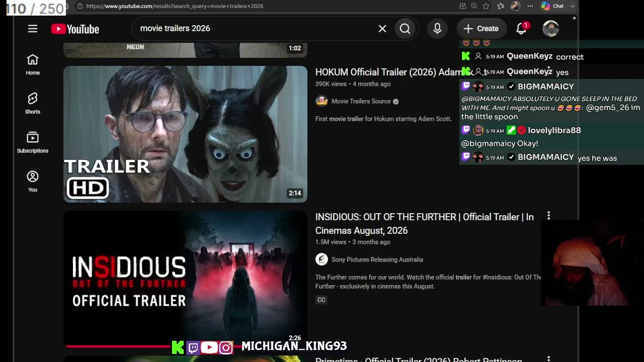Screen dimensions: 644x362
Task: Open the browser favorites list
Action: point(501,6)
